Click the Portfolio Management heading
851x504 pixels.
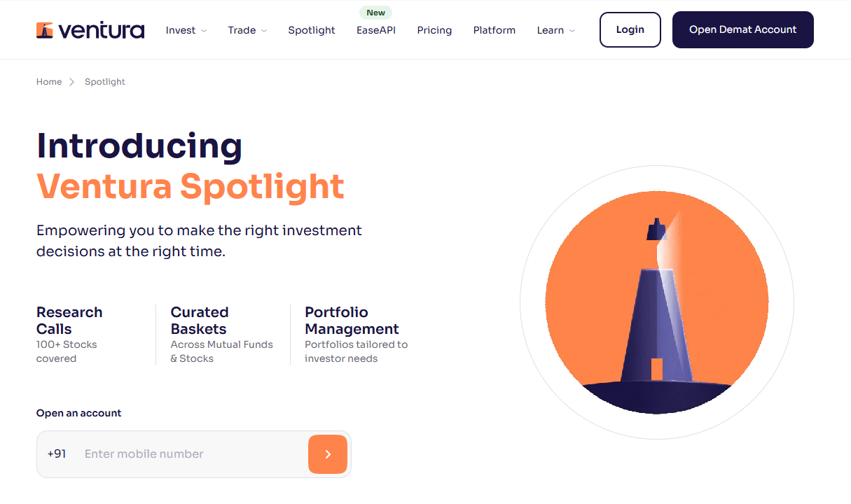pyautogui.click(x=352, y=321)
